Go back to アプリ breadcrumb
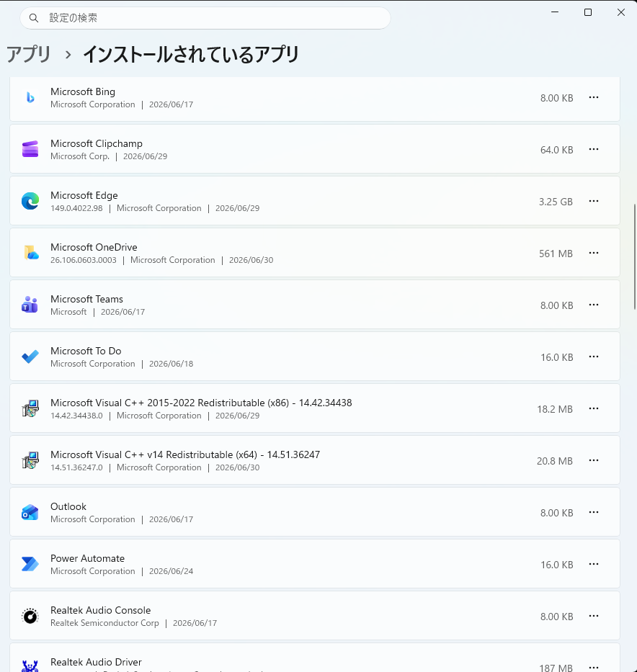 click(28, 55)
